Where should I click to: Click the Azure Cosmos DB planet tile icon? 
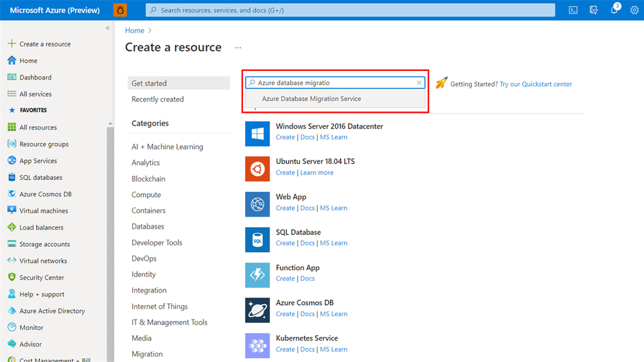[257, 310]
